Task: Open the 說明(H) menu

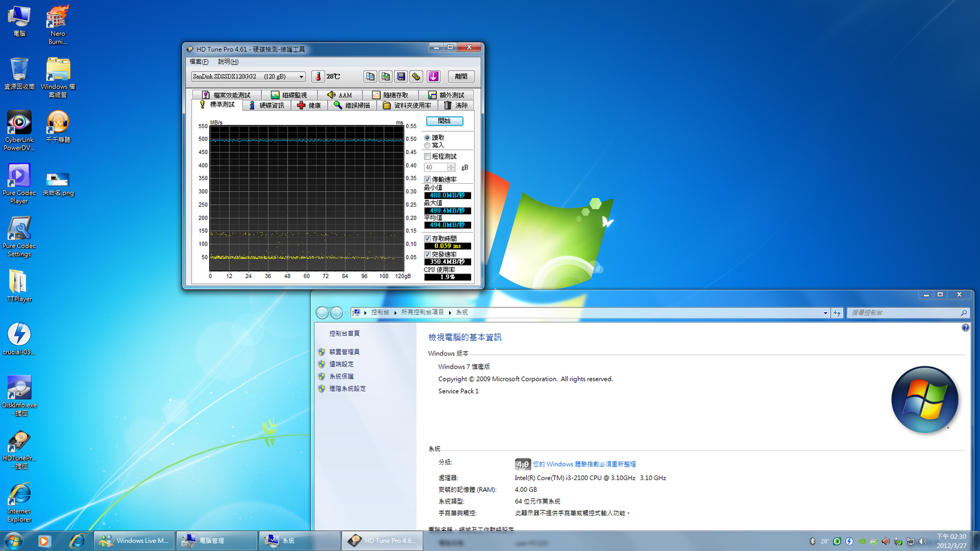Action: coord(228,62)
